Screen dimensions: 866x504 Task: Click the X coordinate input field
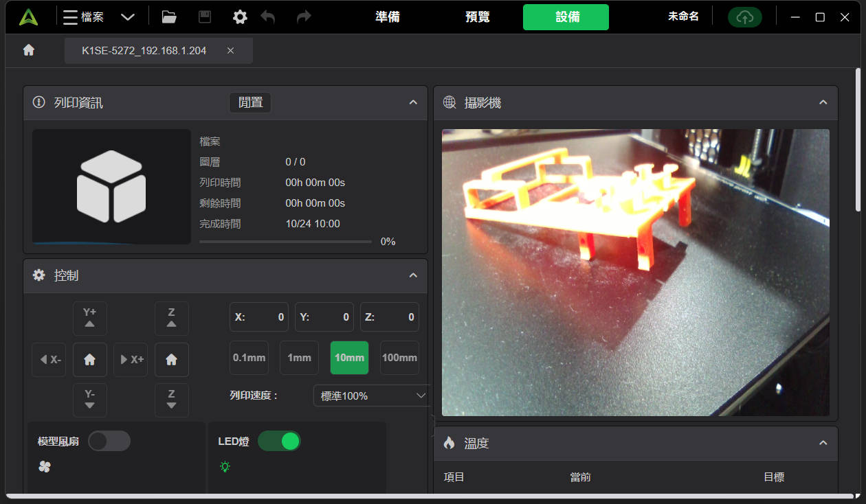(x=259, y=317)
